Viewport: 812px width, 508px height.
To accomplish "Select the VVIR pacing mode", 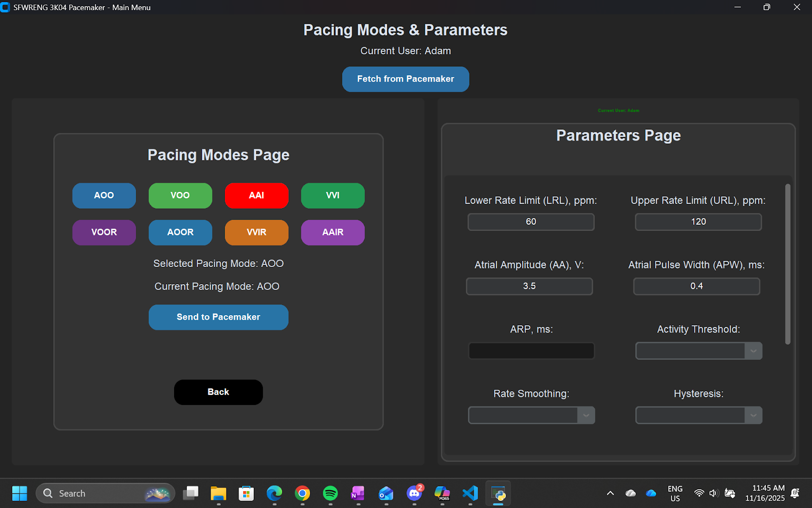I will [x=256, y=232].
